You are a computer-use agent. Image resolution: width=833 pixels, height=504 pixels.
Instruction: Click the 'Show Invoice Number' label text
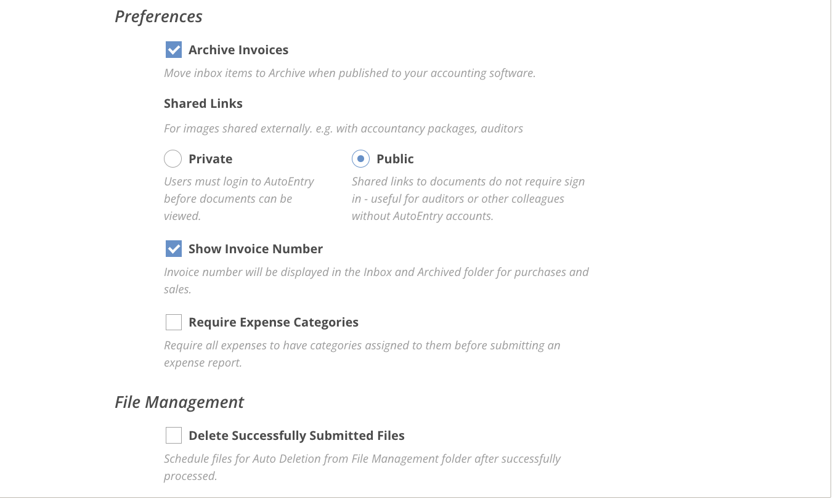255,249
